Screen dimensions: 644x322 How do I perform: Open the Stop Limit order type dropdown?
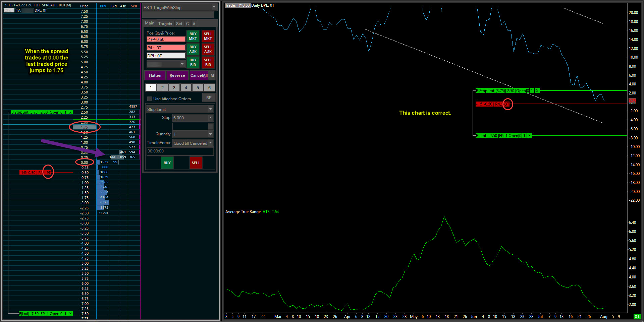coord(211,109)
